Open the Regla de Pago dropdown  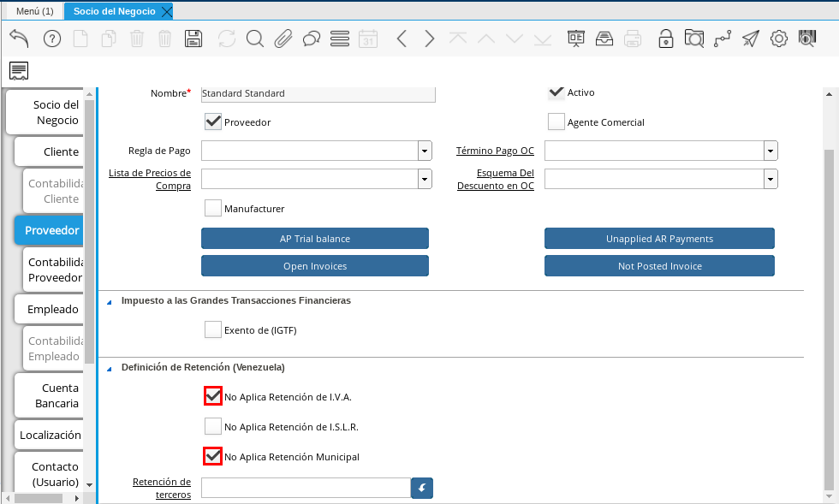coord(425,151)
